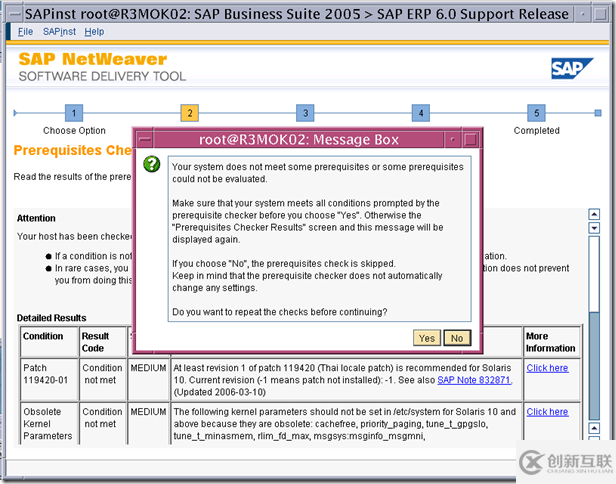Image resolution: width=616 pixels, height=484 pixels.
Task: Click the SAP logo
Action: coord(572,68)
